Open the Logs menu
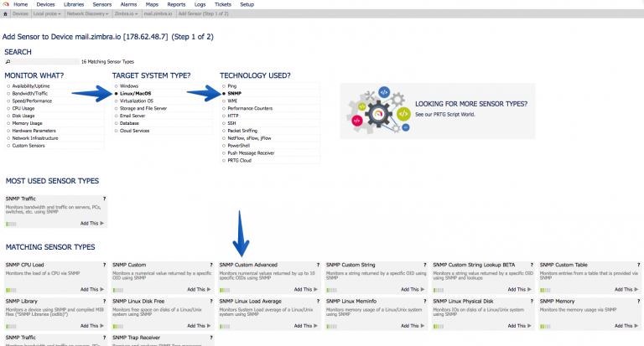Screen dimensions: 644x346 click(200, 4)
